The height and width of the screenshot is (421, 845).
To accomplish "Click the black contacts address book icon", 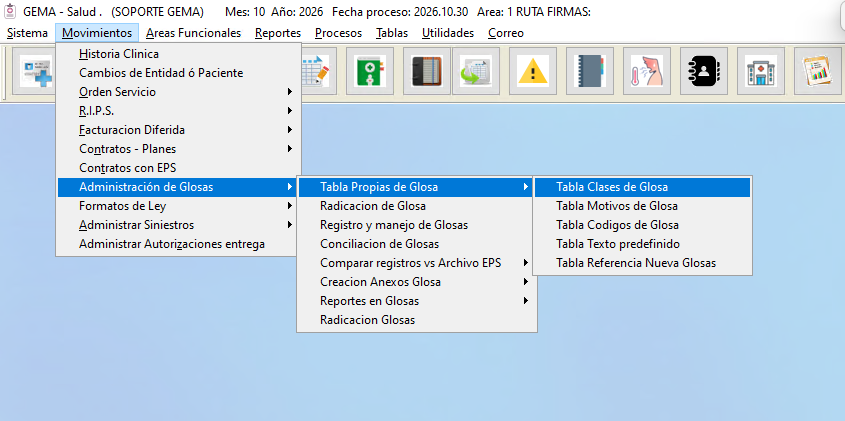I will point(704,71).
